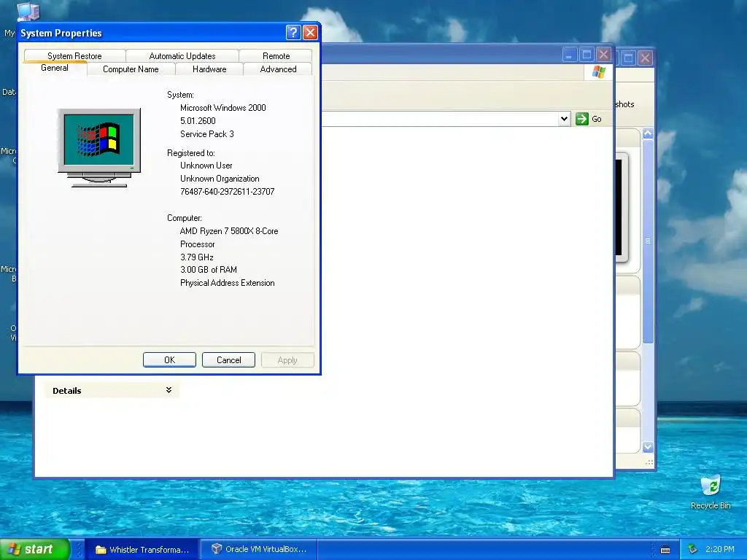
Task: Close the System Properties dialog
Action: (310, 32)
